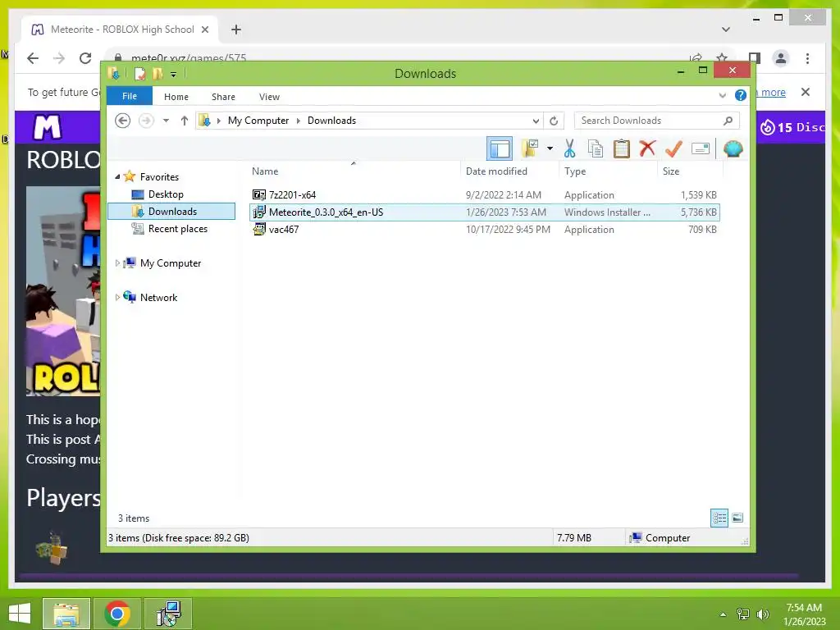Select Desktop in Favorites
This screenshot has height=630, width=840.
coord(166,194)
